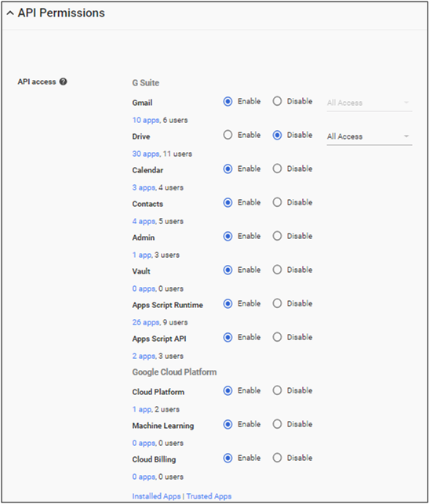The width and height of the screenshot is (430, 504).
Task: Select Disable for Apps Script API
Action: pos(277,338)
